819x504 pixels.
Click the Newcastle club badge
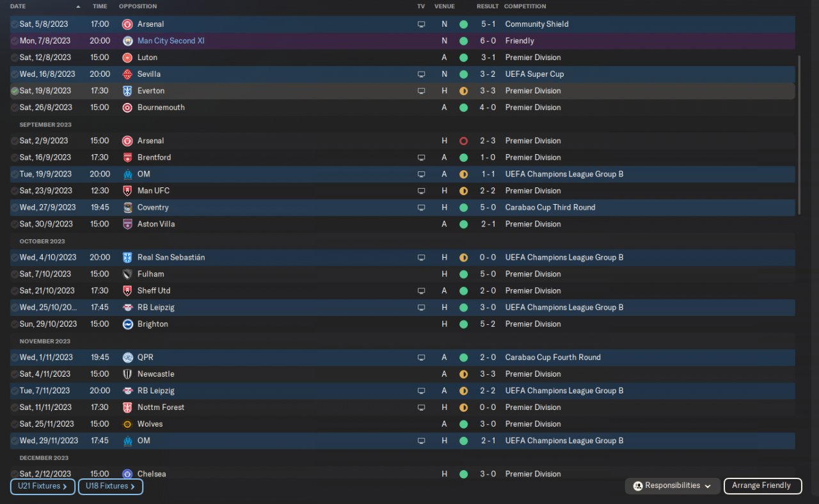pos(127,374)
